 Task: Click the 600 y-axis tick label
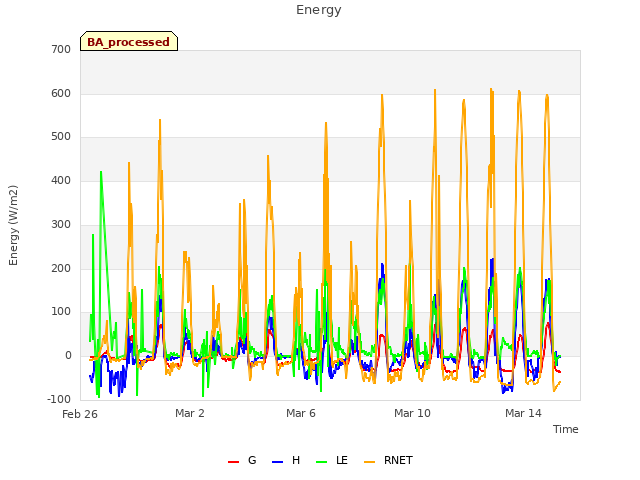point(61,93)
